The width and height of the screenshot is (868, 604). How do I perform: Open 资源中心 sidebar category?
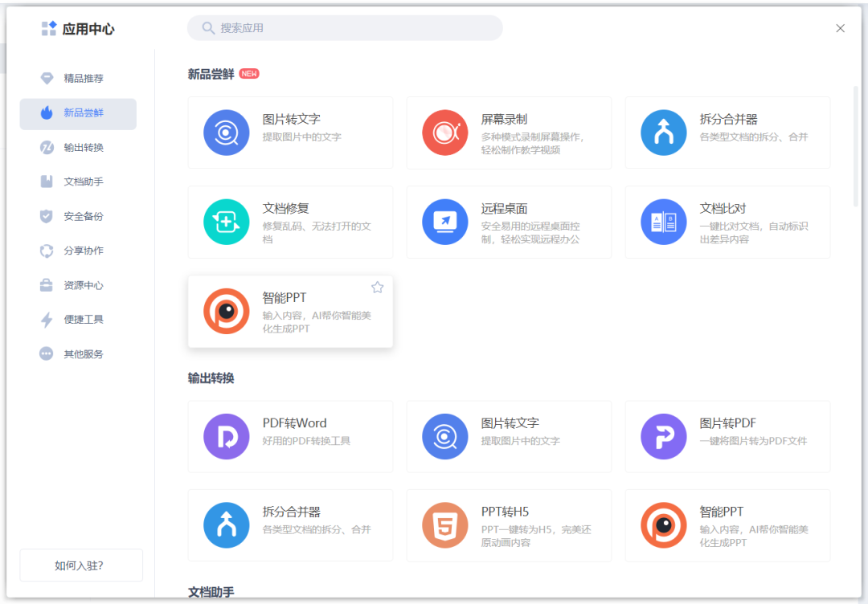[x=78, y=285]
